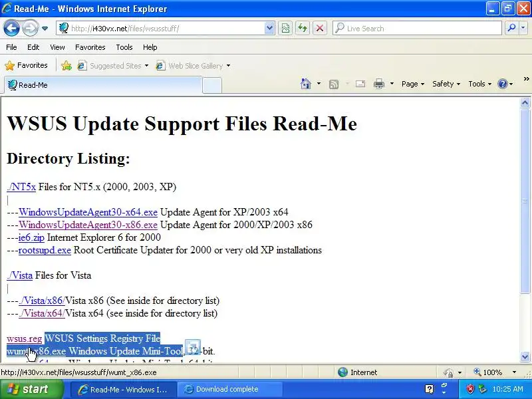Click the Protected Mode status icon
The width and height of the screenshot is (532, 399).
coord(448,372)
